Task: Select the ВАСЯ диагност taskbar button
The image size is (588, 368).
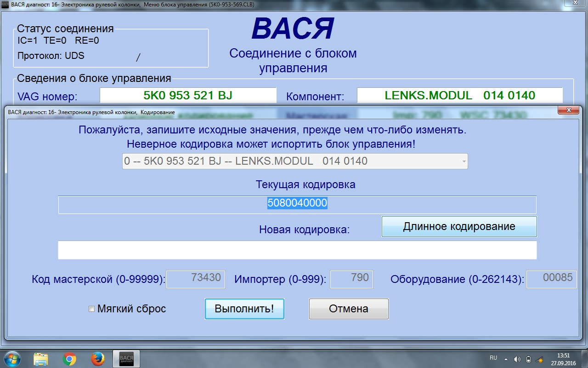Action: (x=126, y=359)
